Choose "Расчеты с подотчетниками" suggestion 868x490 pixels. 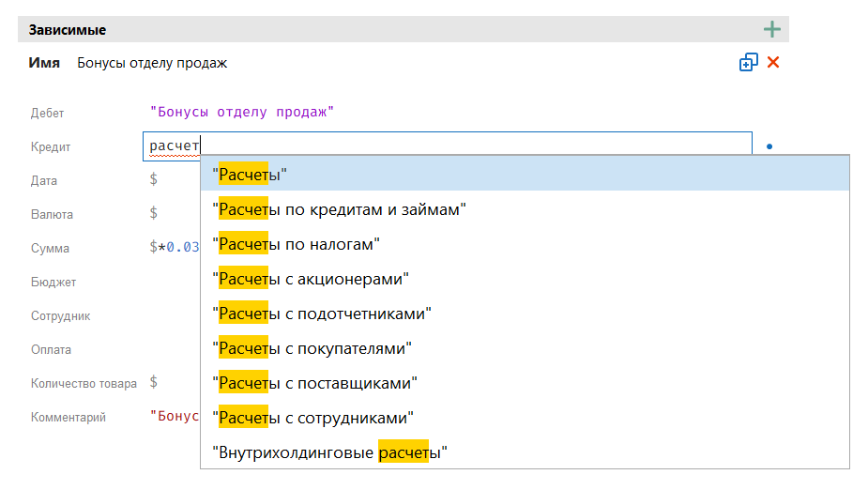(323, 314)
